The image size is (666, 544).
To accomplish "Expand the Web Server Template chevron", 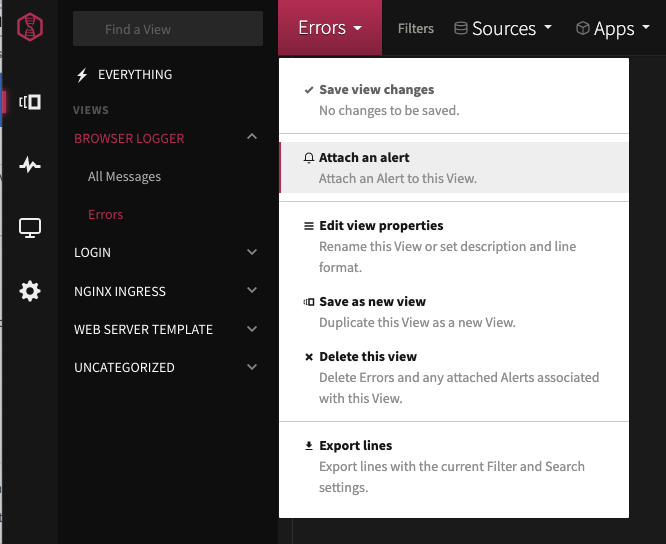I will [252, 329].
